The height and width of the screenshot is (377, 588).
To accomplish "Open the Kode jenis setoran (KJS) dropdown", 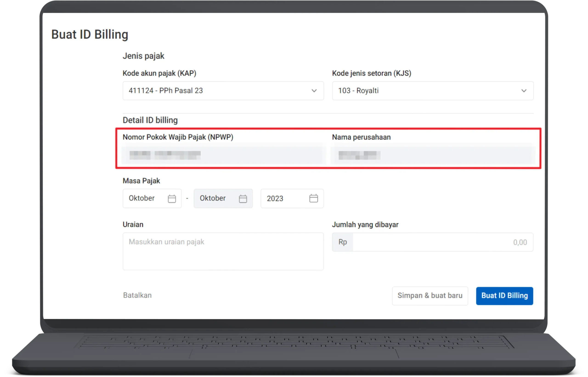I will point(433,91).
